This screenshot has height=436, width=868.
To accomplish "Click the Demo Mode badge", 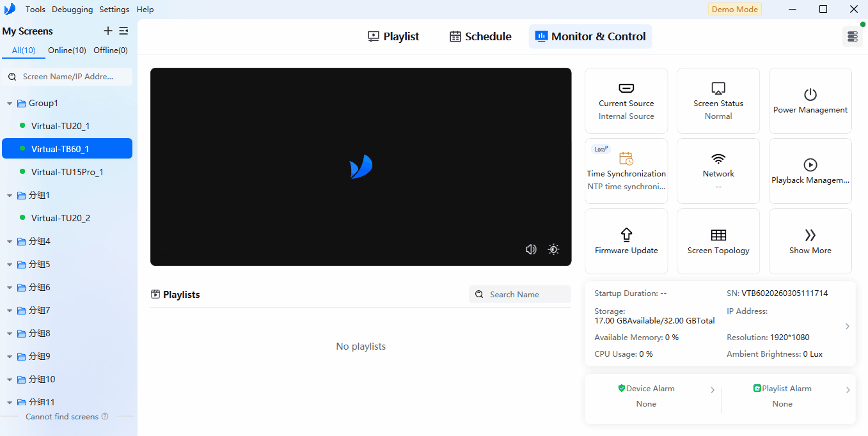I will tap(735, 10).
